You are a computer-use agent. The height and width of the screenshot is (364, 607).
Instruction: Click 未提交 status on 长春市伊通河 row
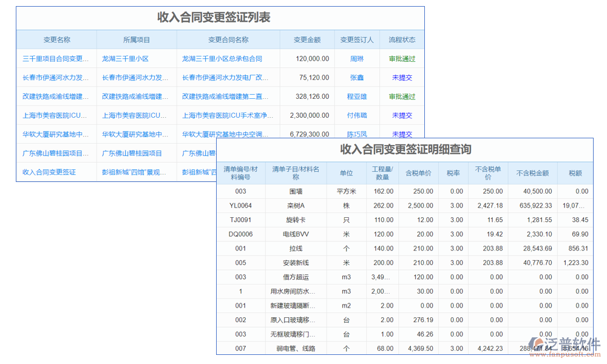click(x=402, y=77)
